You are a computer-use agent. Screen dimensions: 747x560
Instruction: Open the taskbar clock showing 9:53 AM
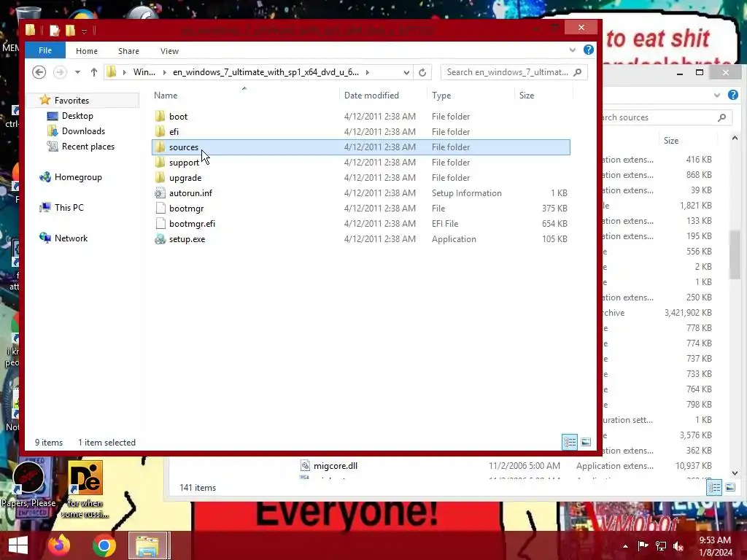pos(715,546)
